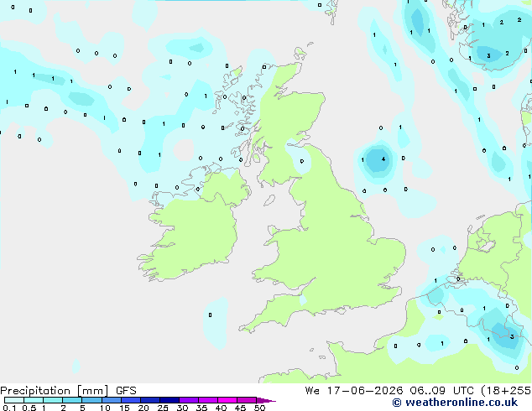Click the 25 to 30 mm legend swatch

170,400
